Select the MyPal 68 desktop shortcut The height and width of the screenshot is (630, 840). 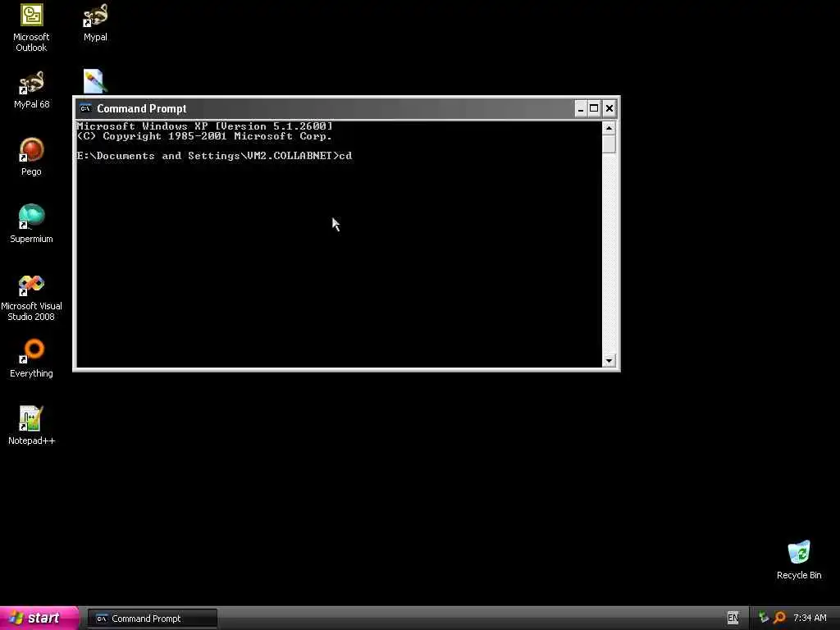[32, 89]
